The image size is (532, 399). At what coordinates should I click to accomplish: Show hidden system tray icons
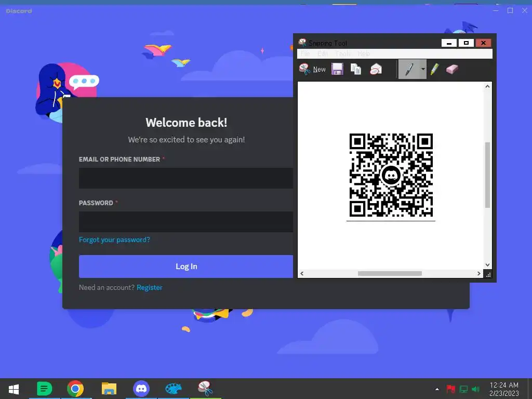click(437, 389)
